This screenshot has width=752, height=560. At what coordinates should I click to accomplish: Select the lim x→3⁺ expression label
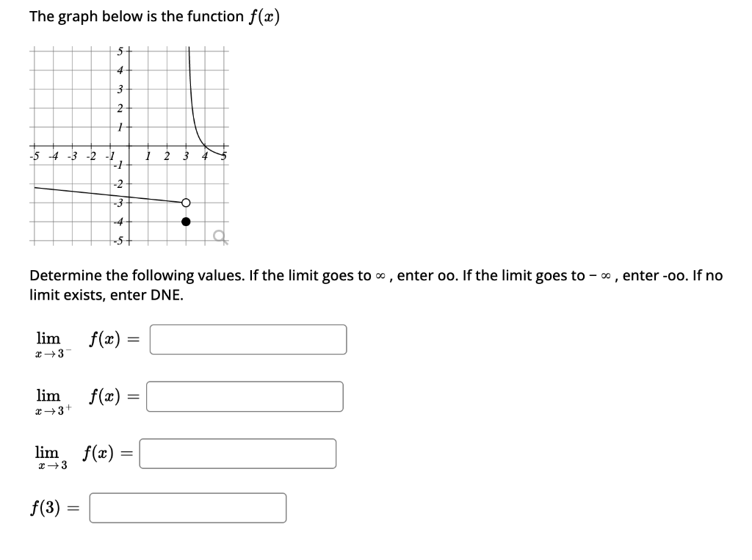pyautogui.click(x=50, y=401)
